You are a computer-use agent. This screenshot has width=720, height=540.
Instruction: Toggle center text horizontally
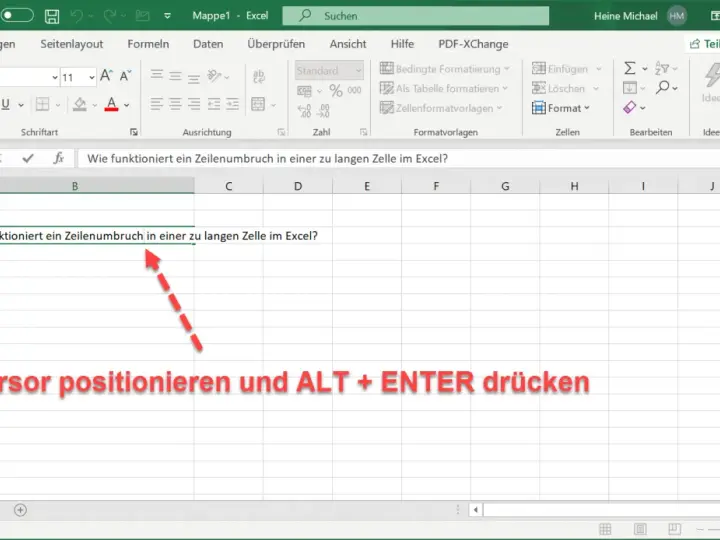175,104
